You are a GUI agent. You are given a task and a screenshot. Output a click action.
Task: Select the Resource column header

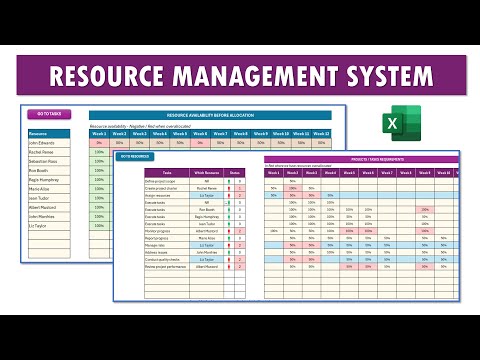coord(49,134)
